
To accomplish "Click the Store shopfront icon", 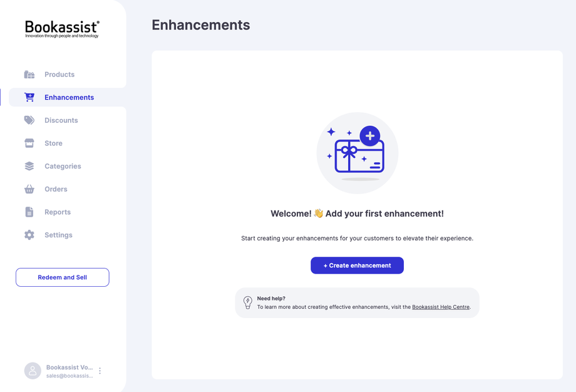I will pos(29,143).
